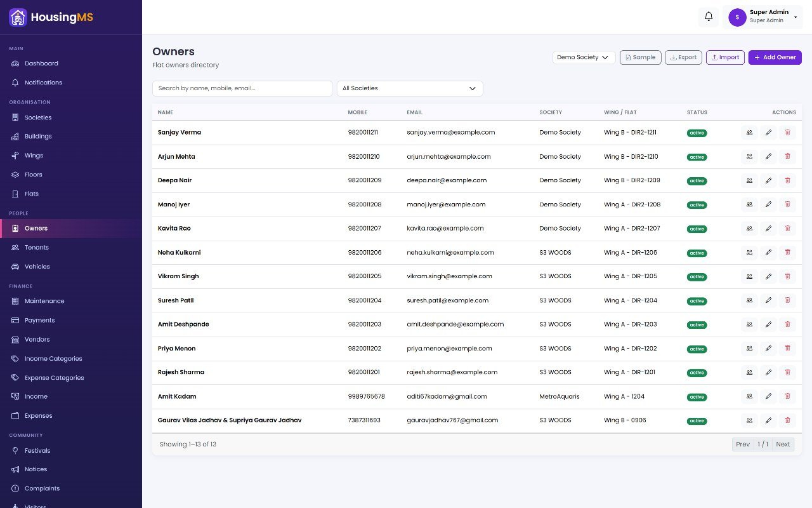The image size is (812, 508).
Task: Click email gauravjadhav767@gmail.com
Action: (x=452, y=420)
